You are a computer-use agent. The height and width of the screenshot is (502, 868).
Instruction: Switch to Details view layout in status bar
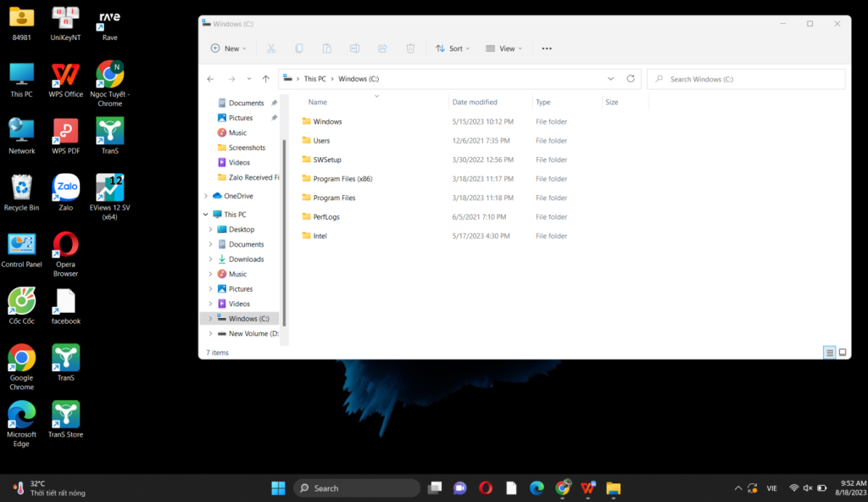pos(830,352)
